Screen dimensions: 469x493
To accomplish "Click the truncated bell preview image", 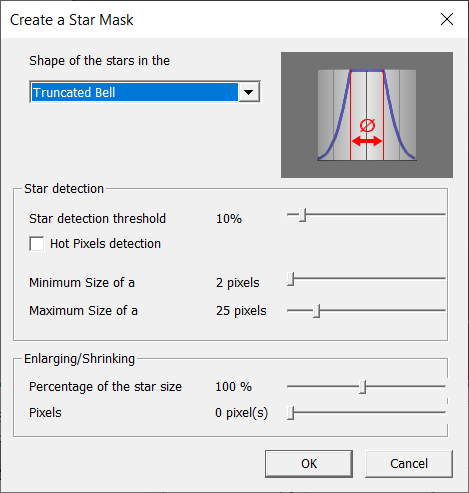I will tap(367, 115).
